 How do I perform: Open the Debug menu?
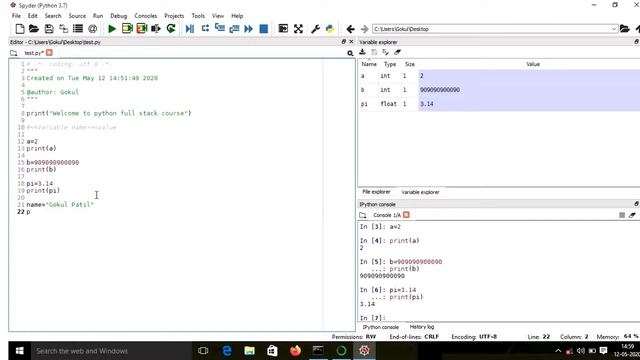[x=119, y=16]
